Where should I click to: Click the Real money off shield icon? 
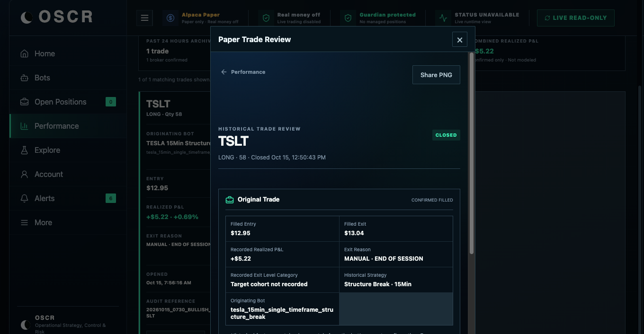coord(266,18)
